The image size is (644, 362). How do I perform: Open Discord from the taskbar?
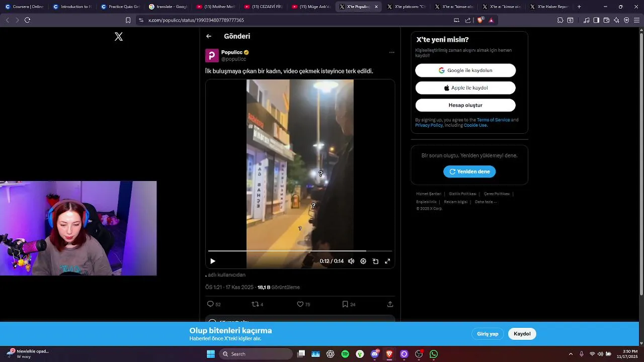(x=375, y=354)
